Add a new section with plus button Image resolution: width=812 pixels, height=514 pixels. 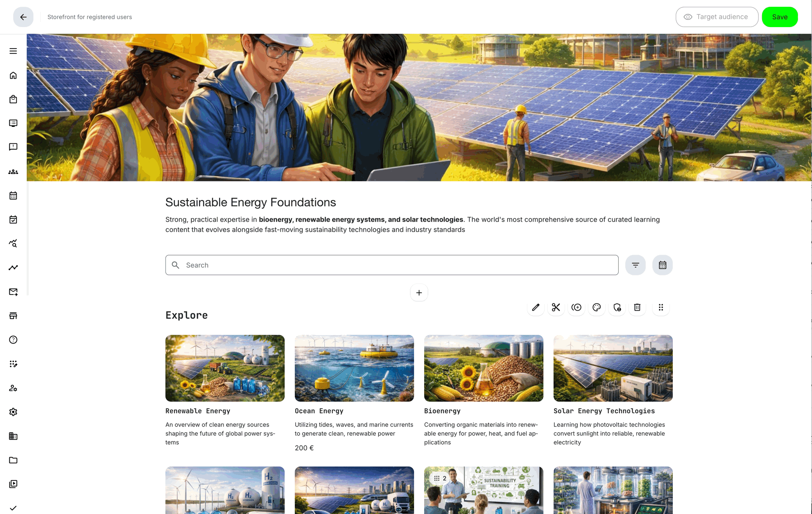click(419, 293)
